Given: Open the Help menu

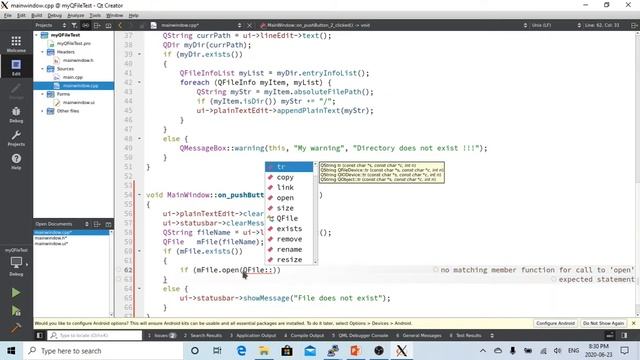Looking at the screenshot, I should (x=133, y=15).
